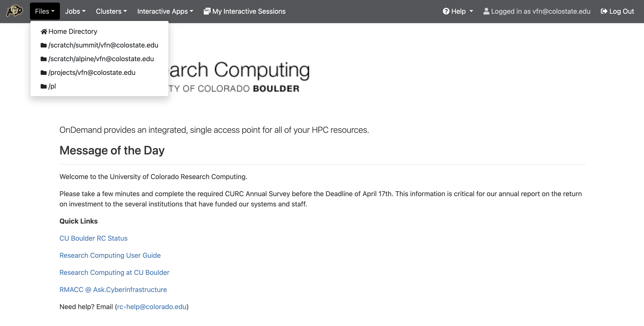This screenshot has width=644, height=326.
Task: Open My Interactive Sessions
Action: pos(245,11)
